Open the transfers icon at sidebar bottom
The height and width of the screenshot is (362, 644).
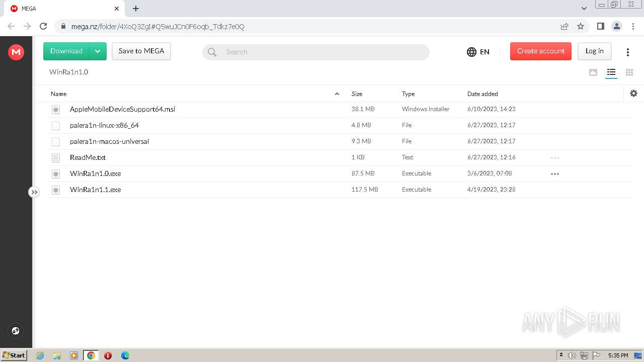[16, 330]
